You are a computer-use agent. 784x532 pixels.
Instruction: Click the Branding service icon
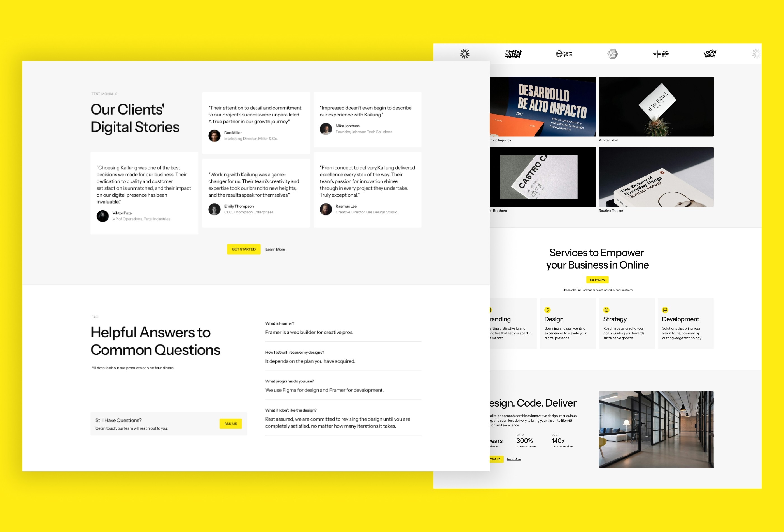click(490, 309)
